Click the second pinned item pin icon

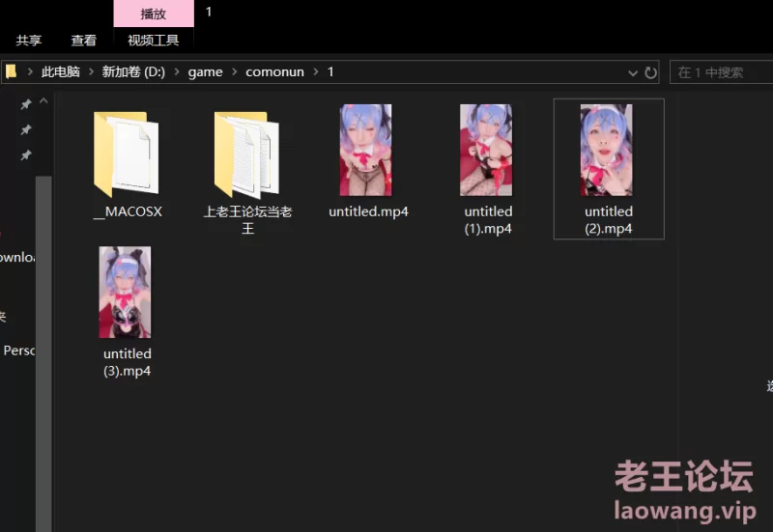pyautogui.click(x=26, y=130)
